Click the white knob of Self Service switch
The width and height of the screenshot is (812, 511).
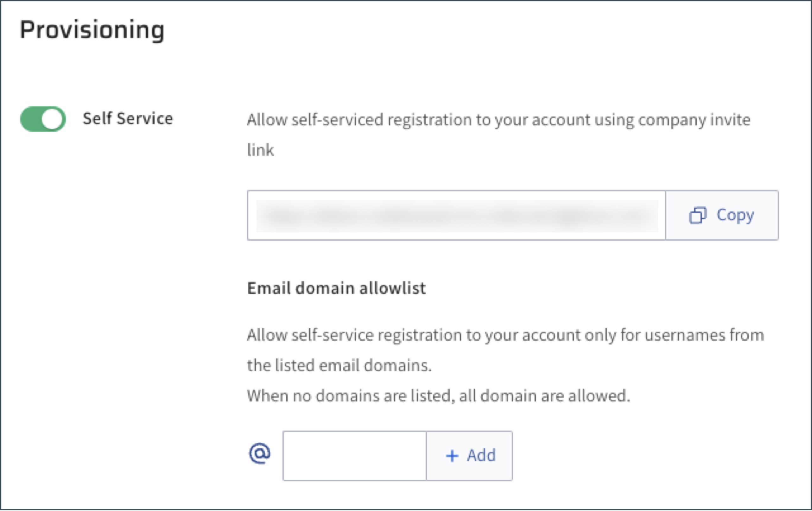(x=53, y=119)
